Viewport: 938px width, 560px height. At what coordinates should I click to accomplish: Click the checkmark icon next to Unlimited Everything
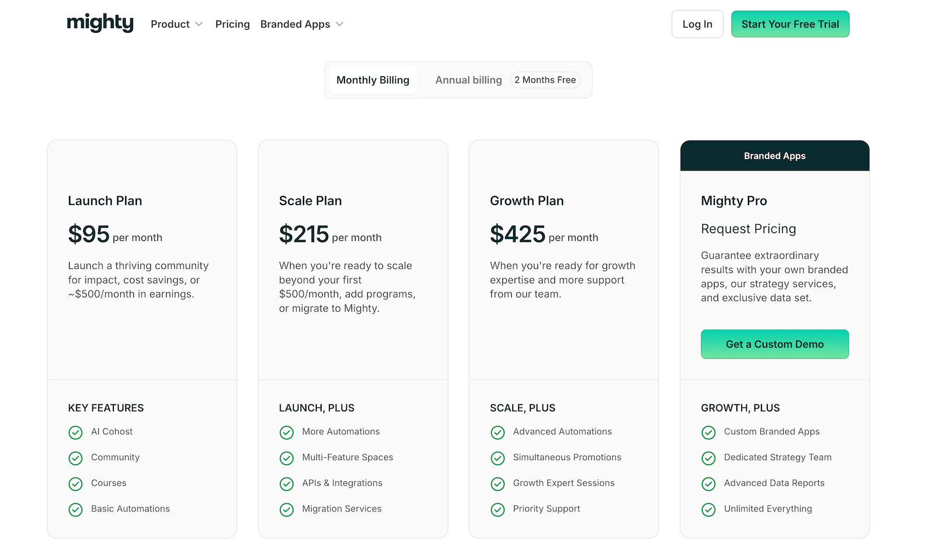(708, 510)
